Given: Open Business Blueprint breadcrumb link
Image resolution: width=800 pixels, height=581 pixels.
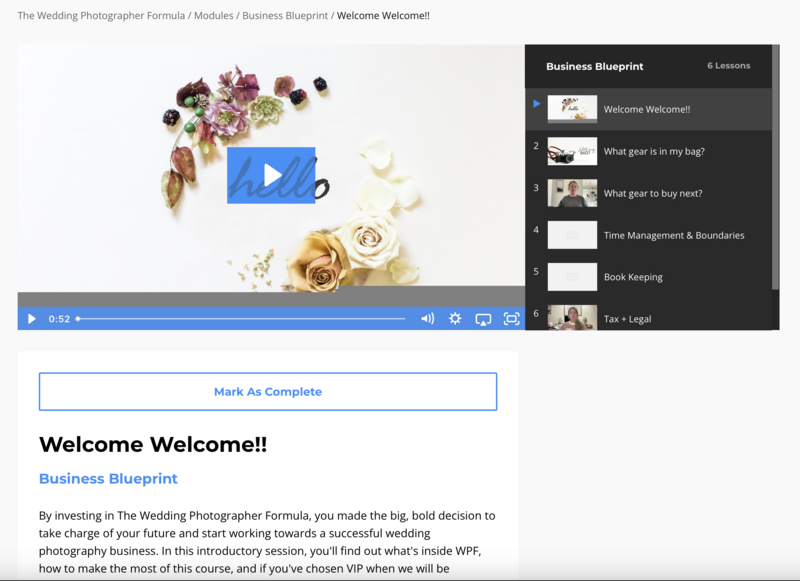Looking at the screenshot, I should (x=285, y=16).
